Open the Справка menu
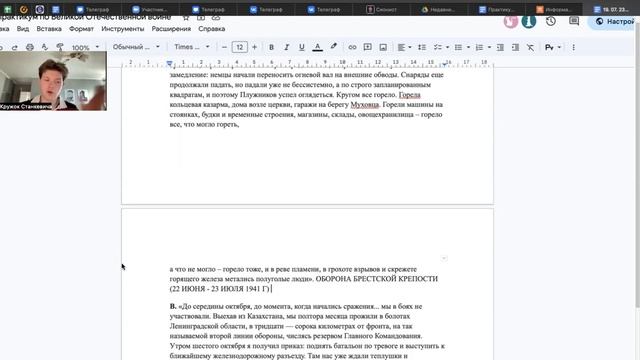Image resolution: width=640 pixels, height=360 pixels. (x=211, y=29)
